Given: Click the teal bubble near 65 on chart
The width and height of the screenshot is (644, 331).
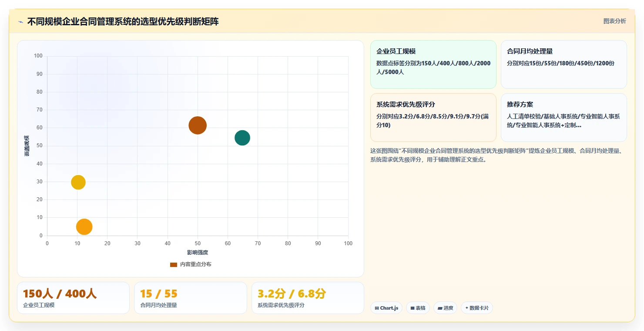Looking at the screenshot, I should point(242,138).
